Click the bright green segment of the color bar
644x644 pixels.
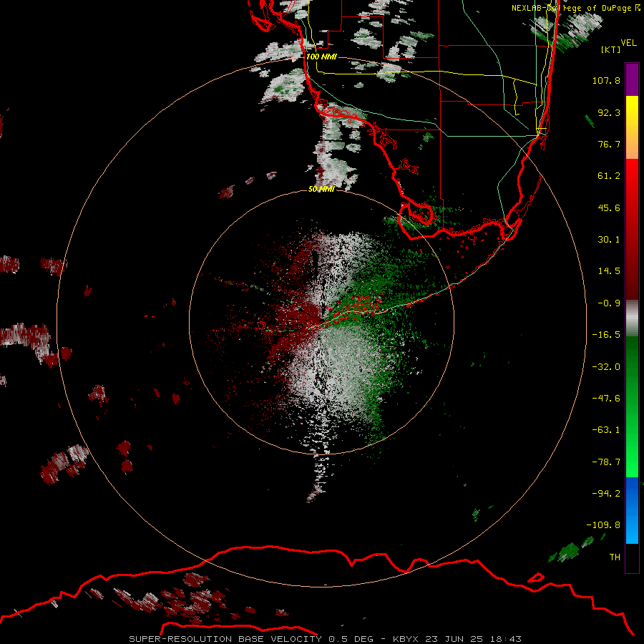(632, 406)
